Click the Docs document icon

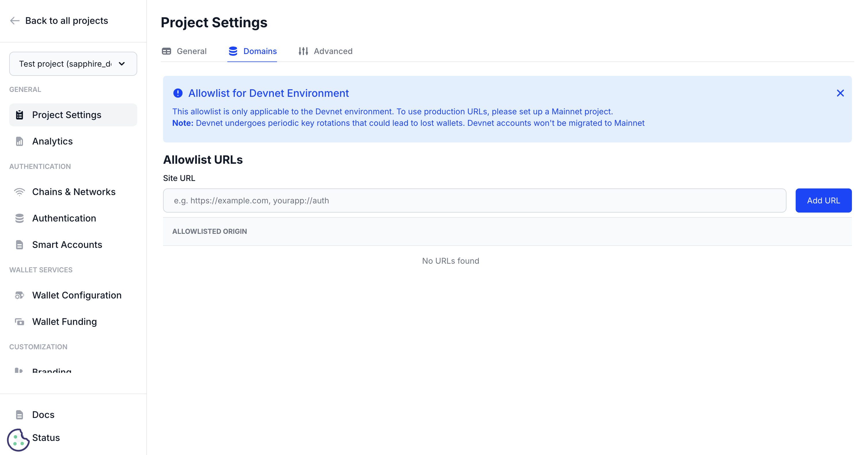pos(19,414)
